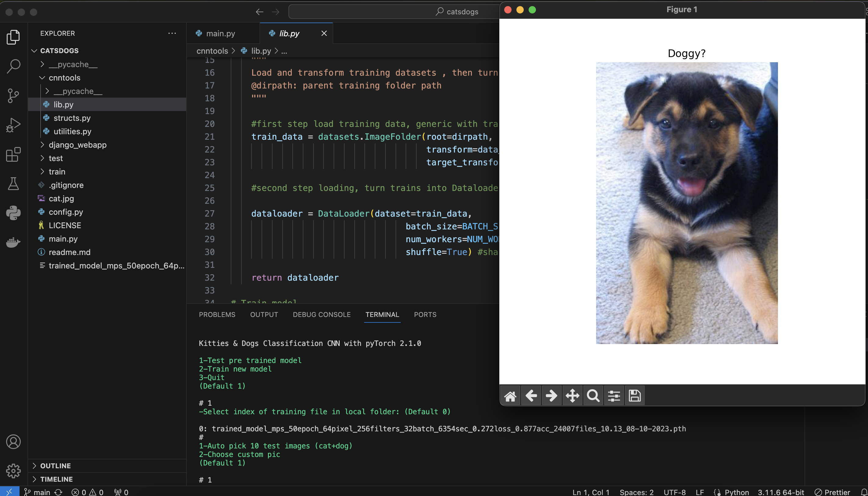Open the Source Control view
The image size is (868, 496).
13,96
